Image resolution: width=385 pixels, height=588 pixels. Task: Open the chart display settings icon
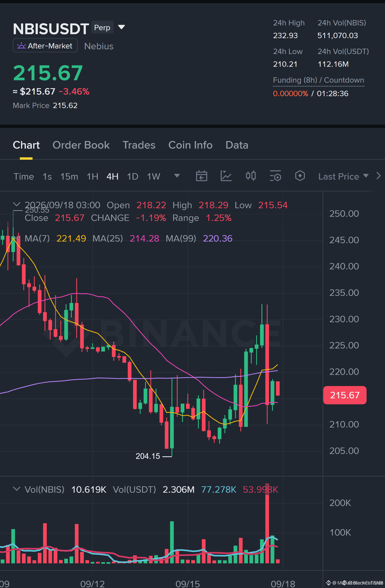click(x=275, y=176)
